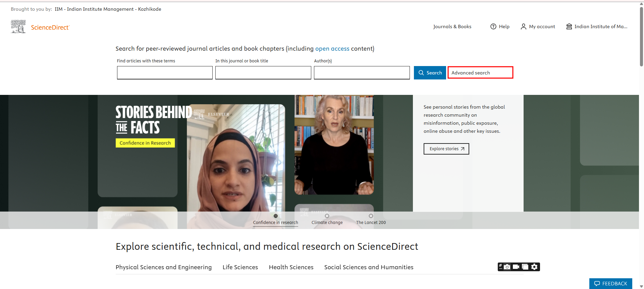
Task: Click the page's vertical scrollbar thumb
Action: tap(641, 37)
